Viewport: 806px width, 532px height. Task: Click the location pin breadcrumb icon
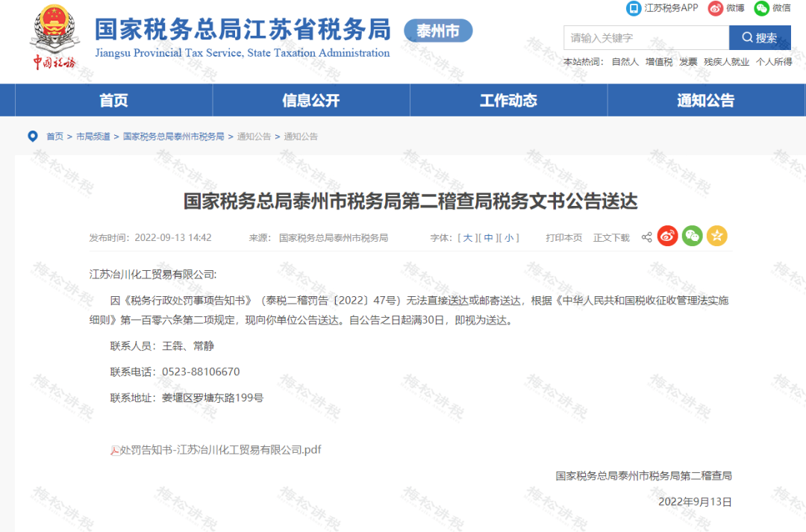(x=32, y=137)
